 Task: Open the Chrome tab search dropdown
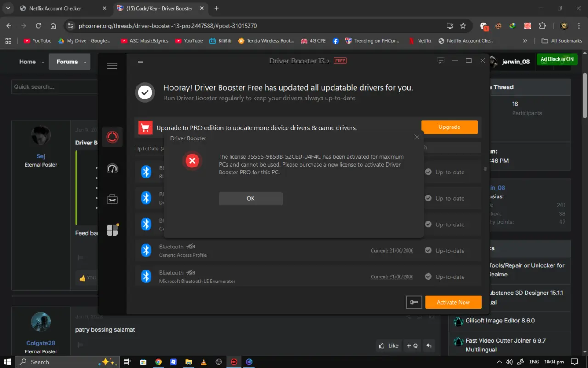click(8, 8)
